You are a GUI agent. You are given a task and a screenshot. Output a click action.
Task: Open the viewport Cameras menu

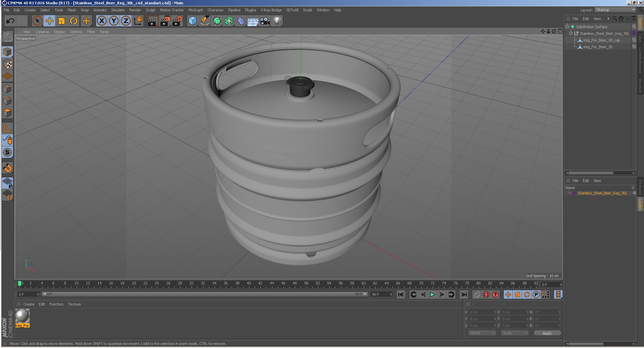[x=42, y=32]
